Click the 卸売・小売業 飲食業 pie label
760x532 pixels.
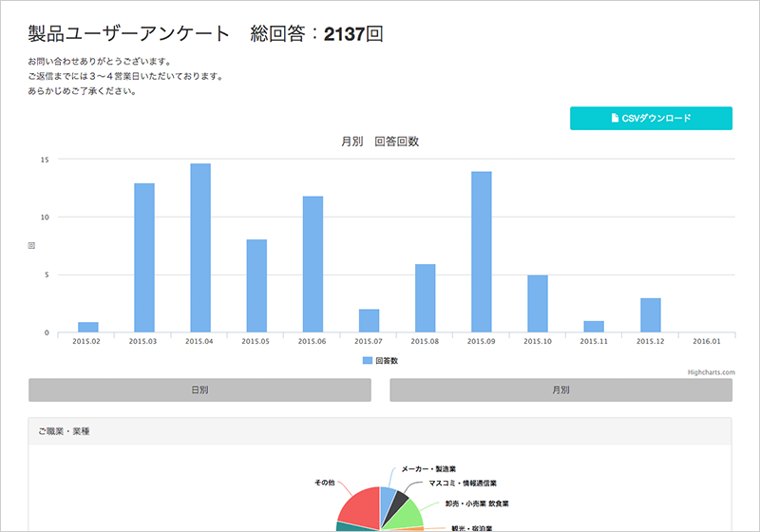477,503
